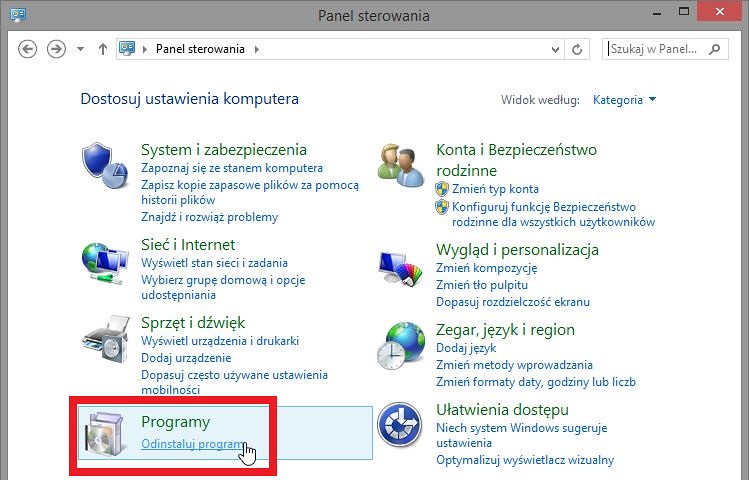Open Sieć i Internet category
Screen dimensions: 749x480
click(188, 245)
